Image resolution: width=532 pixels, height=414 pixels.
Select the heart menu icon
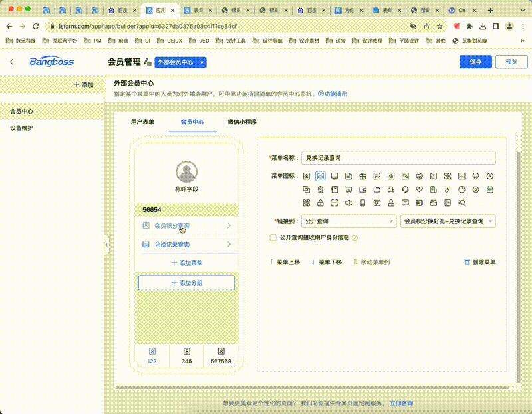coord(419,189)
